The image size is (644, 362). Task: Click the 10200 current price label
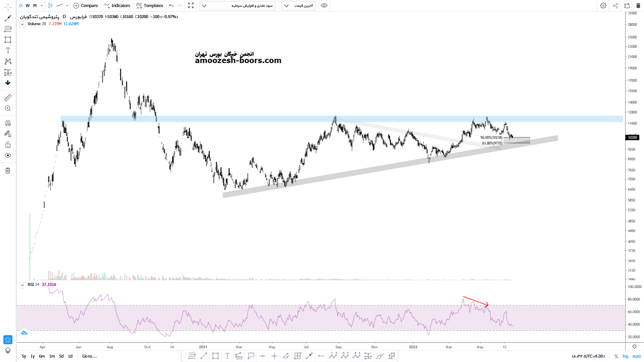632,137
